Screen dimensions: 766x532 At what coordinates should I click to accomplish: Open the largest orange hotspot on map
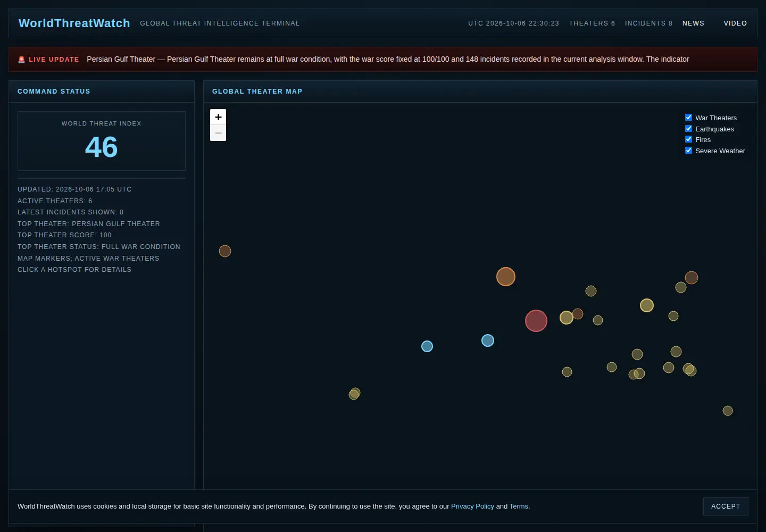click(506, 277)
